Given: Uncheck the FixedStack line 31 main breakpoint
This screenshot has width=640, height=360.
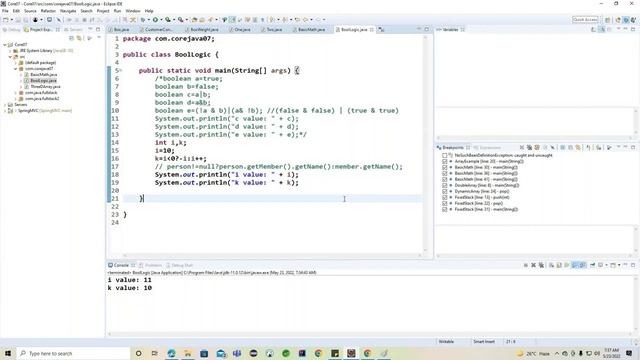Looking at the screenshot, I should pyautogui.click(x=444, y=209).
